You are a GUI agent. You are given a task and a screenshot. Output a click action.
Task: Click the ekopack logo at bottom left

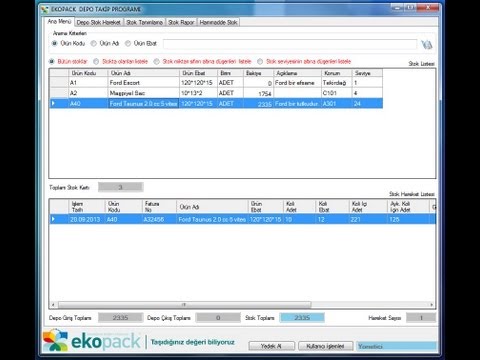pyautogui.click(x=92, y=340)
